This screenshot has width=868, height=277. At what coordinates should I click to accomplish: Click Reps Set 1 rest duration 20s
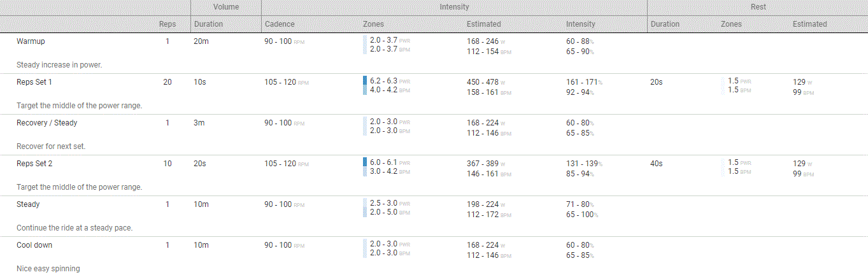click(x=656, y=82)
